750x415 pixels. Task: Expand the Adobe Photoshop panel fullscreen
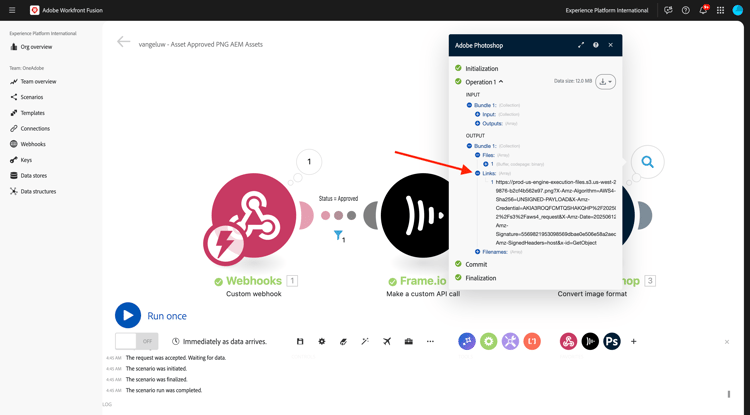[x=581, y=45]
